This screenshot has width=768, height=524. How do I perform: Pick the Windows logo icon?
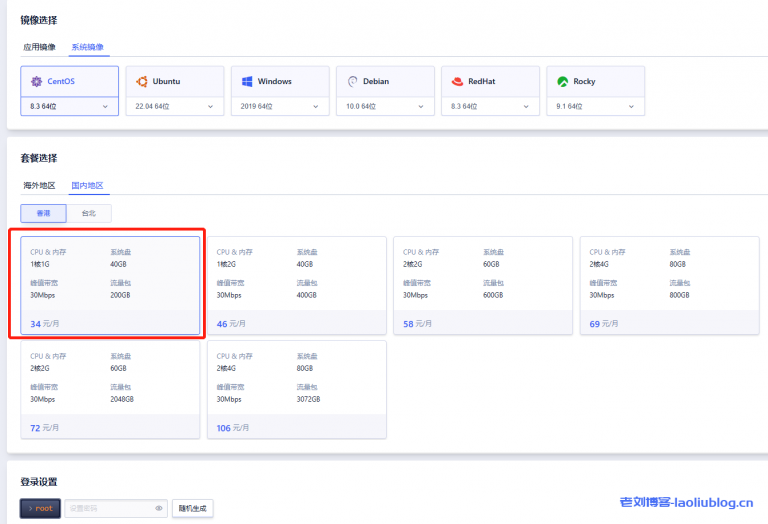(x=247, y=81)
